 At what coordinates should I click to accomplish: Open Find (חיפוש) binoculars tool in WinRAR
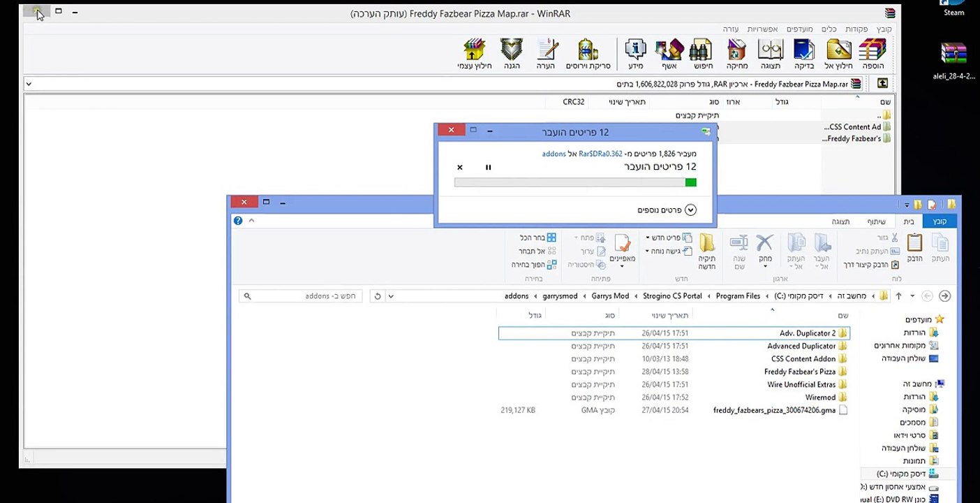[x=703, y=54]
